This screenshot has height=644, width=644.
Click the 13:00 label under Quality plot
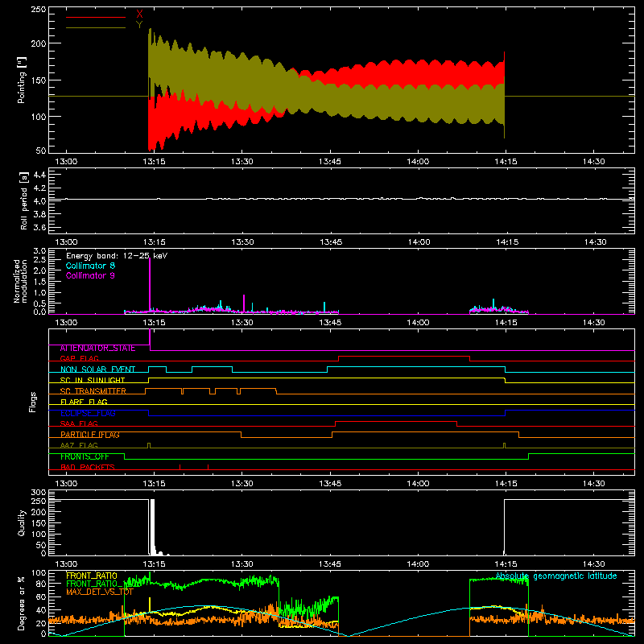(66, 564)
